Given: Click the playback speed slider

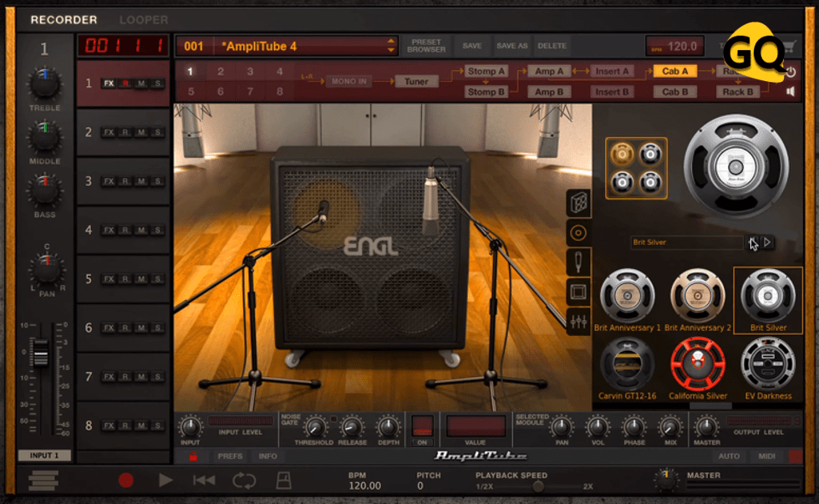Looking at the screenshot, I should click(537, 486).
